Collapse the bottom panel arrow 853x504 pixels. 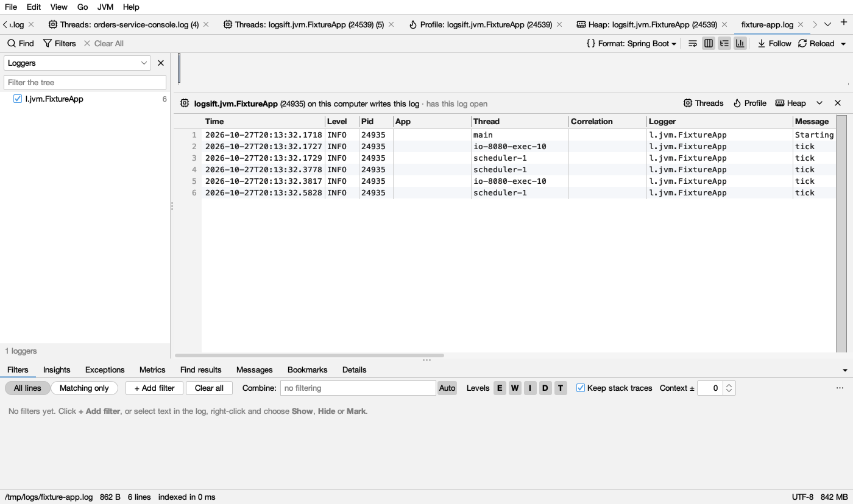(x=844, y=370)
